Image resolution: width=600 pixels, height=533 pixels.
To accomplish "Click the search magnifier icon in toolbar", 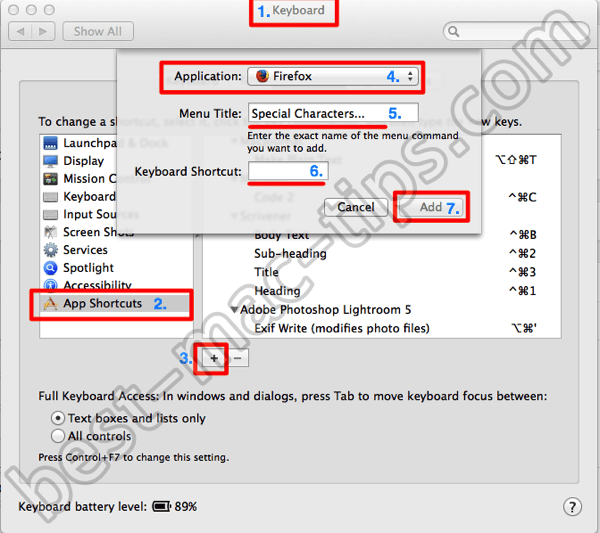I will click(x=453, y=31).
